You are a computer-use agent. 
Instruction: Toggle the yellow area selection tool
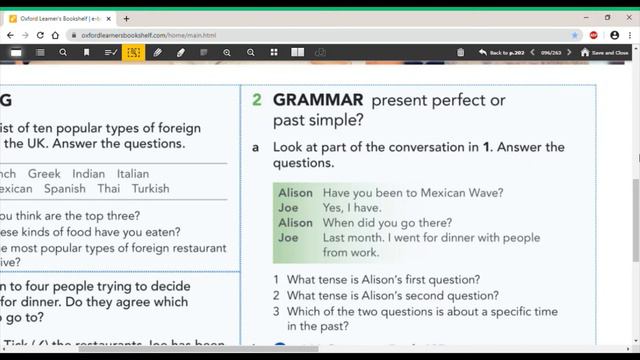[133, 52]
